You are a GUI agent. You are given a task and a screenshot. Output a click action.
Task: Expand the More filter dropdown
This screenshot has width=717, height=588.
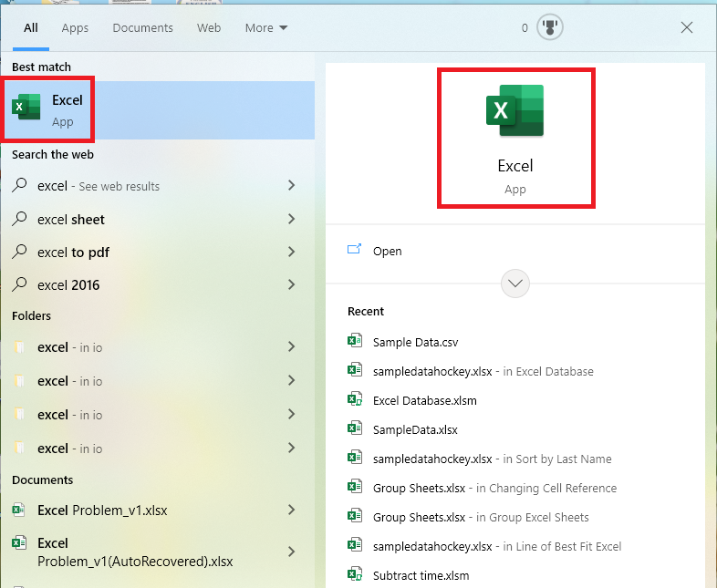point(265,28)
